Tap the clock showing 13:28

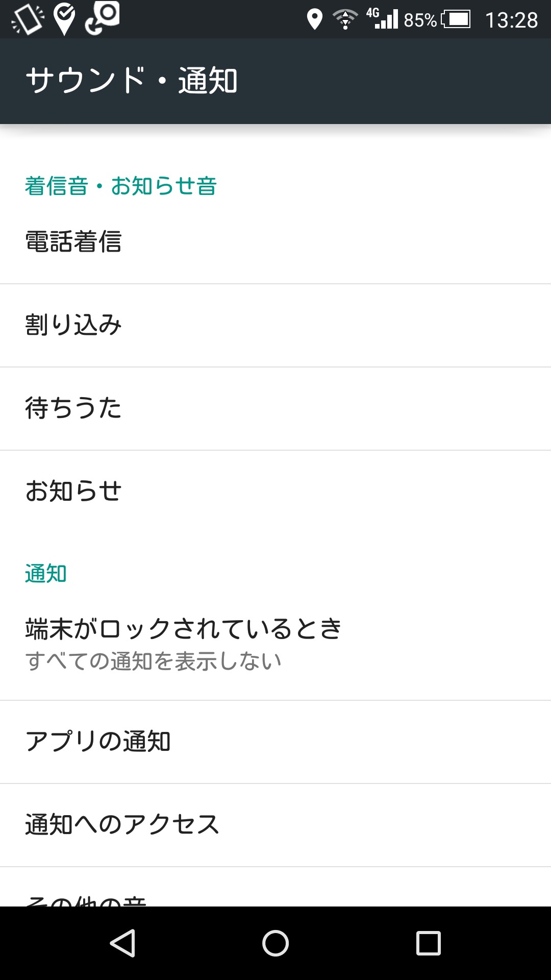(511, 20)
